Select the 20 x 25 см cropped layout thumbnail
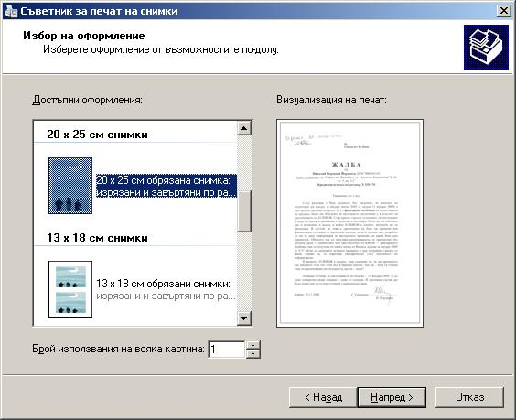The image size is (516, 420). click(x=70, y=186)
